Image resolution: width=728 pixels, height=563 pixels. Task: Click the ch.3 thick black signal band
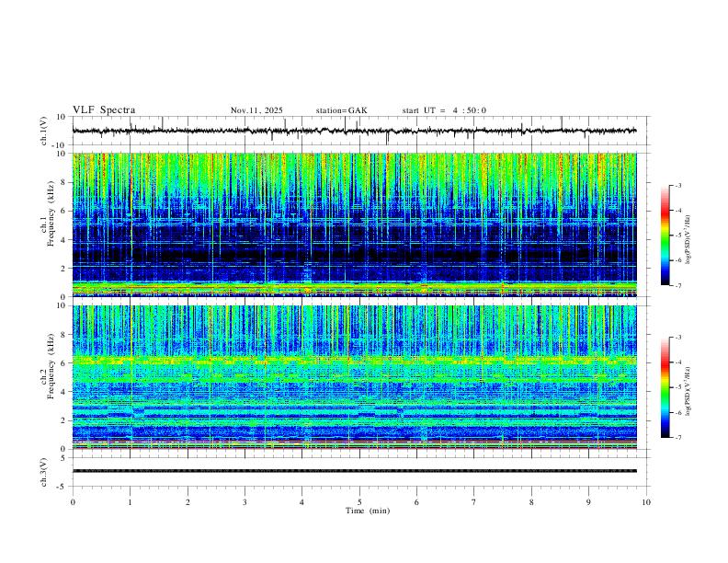[x=354, y=471]
